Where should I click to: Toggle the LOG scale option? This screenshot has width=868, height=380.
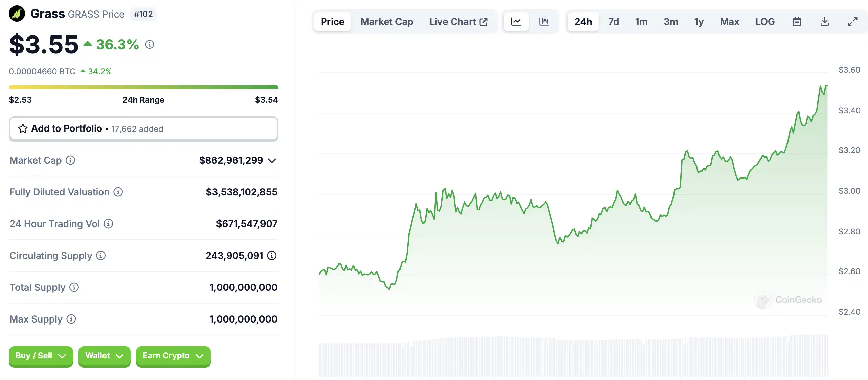[x=765, y=22]
